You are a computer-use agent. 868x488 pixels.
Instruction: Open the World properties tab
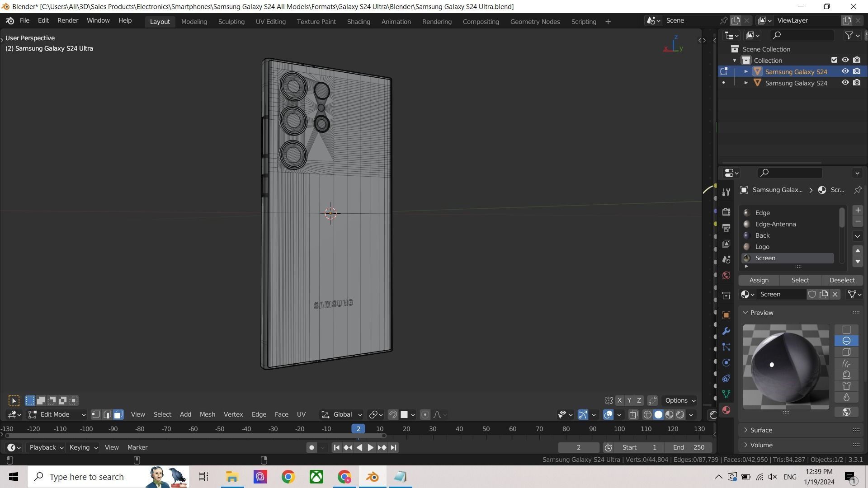pos(726,275)
